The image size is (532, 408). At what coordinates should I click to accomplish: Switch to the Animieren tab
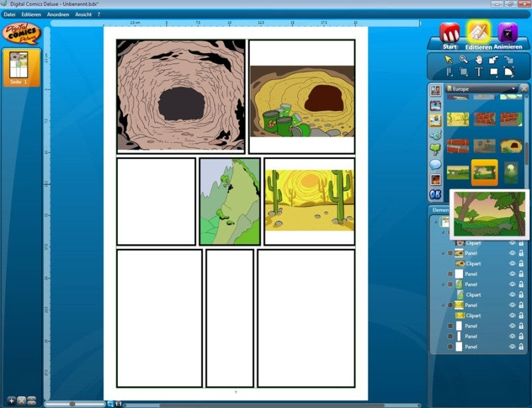point(507,37)
